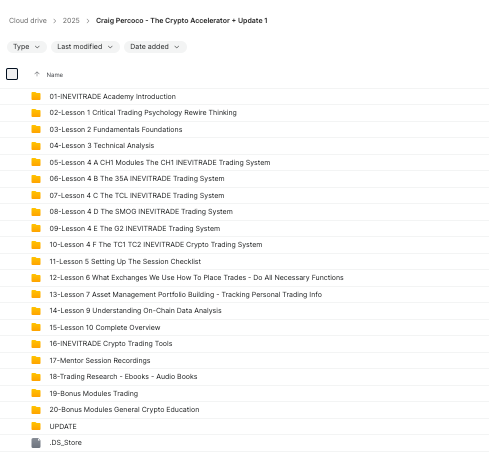
Task: Open the Date added filter dropdown
Action: [x=155, y=47]
